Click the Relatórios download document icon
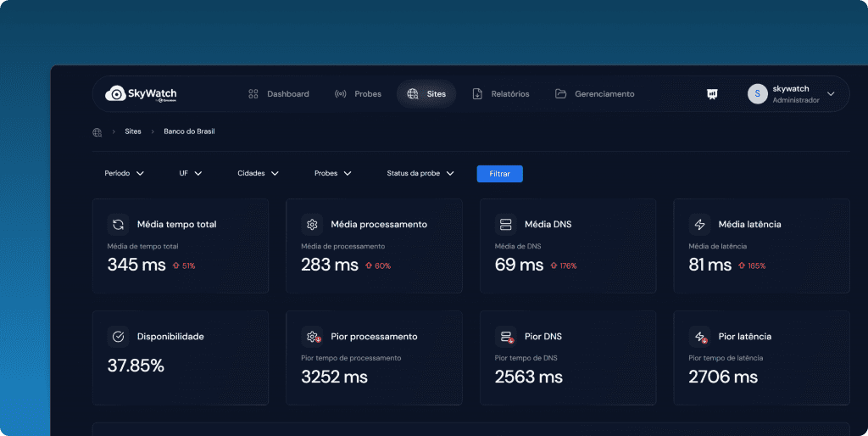868x436 pixels. click(477, 94)
